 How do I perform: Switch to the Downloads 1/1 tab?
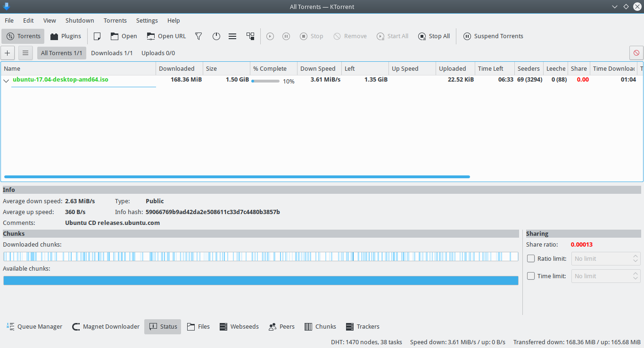112,53
